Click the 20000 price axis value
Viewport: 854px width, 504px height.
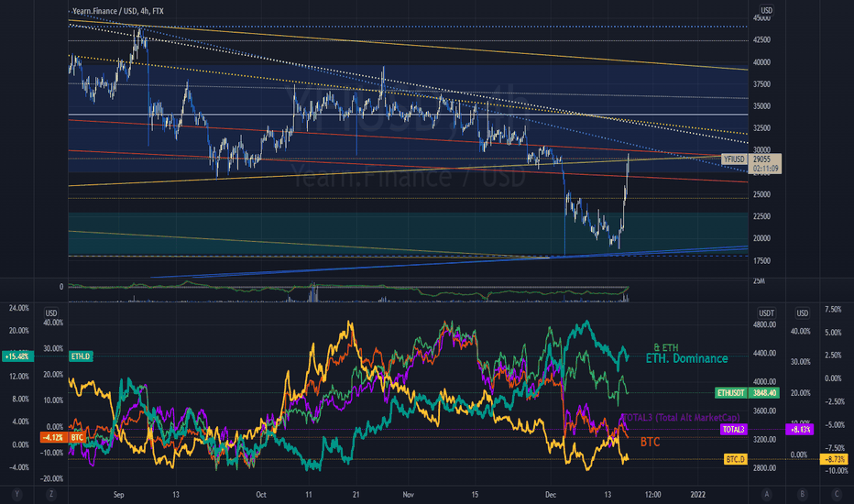click(x=761, y=238)
